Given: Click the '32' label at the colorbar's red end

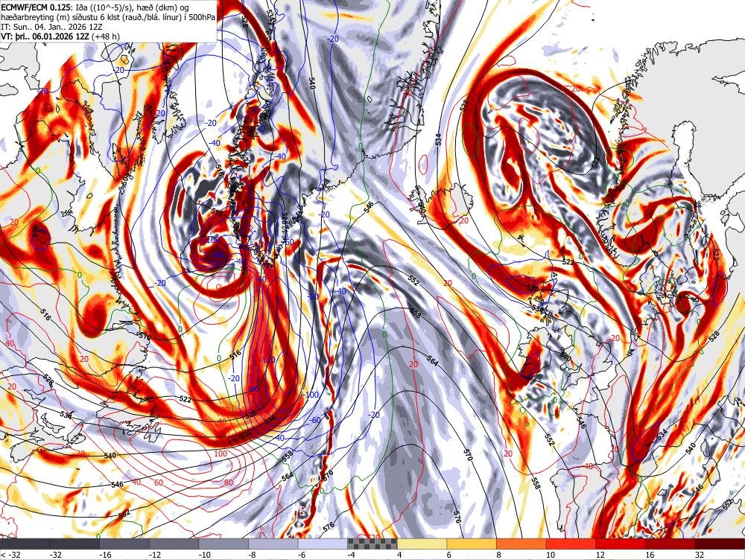Looking at the screenshot, I should (x=699, y=555).
